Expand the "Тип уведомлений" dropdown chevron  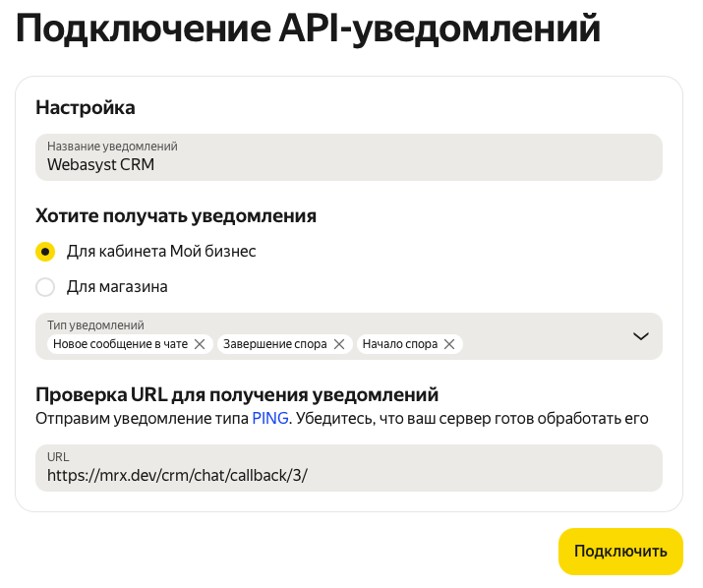pyautogui.click(x=641, y=336)
